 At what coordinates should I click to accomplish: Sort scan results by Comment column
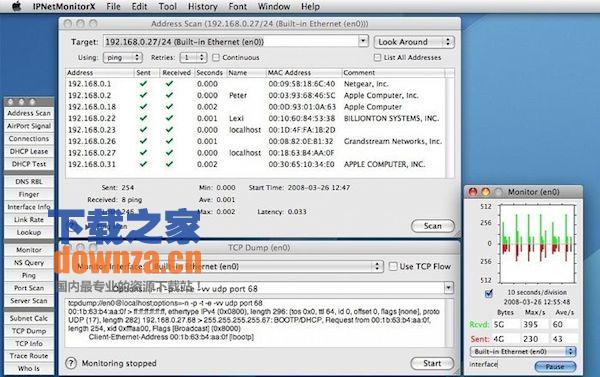393,73
